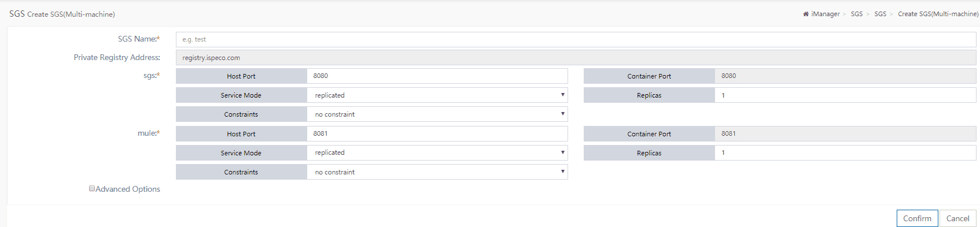Expand the sgs Constraints dropdown
This screenshot has width=980, height=227.
click(437, 114)
